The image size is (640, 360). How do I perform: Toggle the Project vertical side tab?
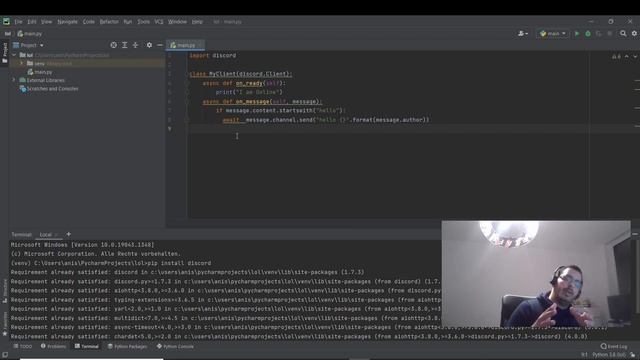pos(4,52)
